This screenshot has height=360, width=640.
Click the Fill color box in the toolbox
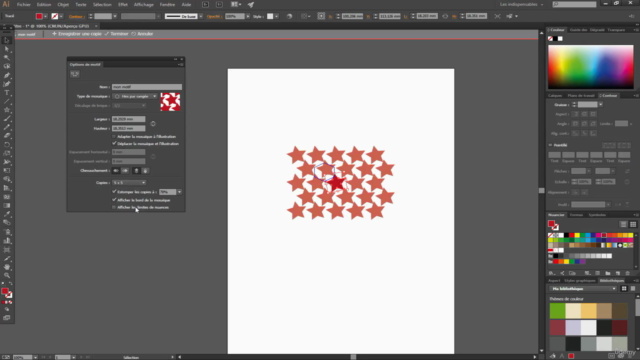(x=4, y=291)
